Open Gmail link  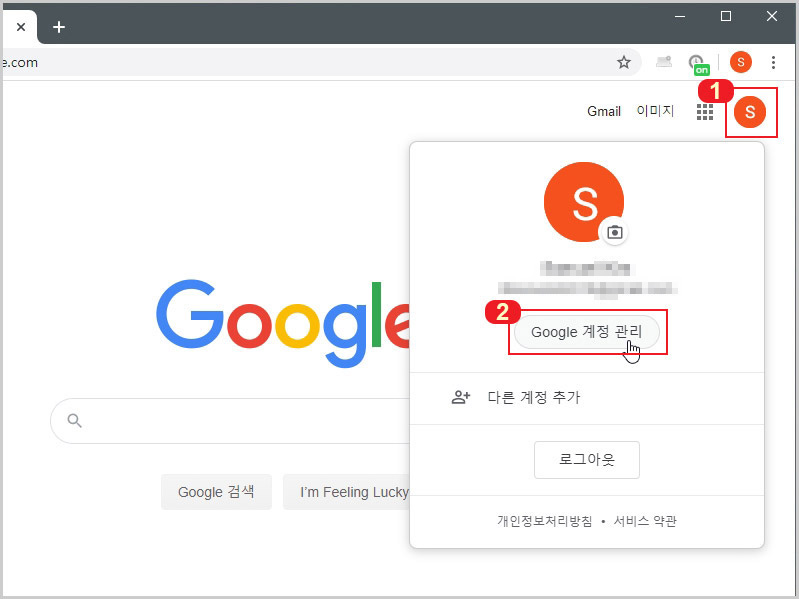(604, 111)
